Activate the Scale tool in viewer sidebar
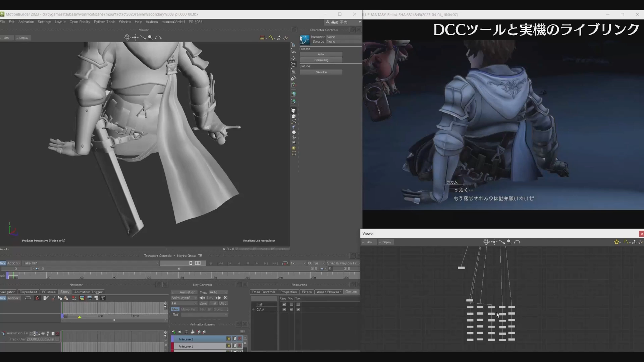This screenshot has width=644, height=362. (x=293, y=71)
